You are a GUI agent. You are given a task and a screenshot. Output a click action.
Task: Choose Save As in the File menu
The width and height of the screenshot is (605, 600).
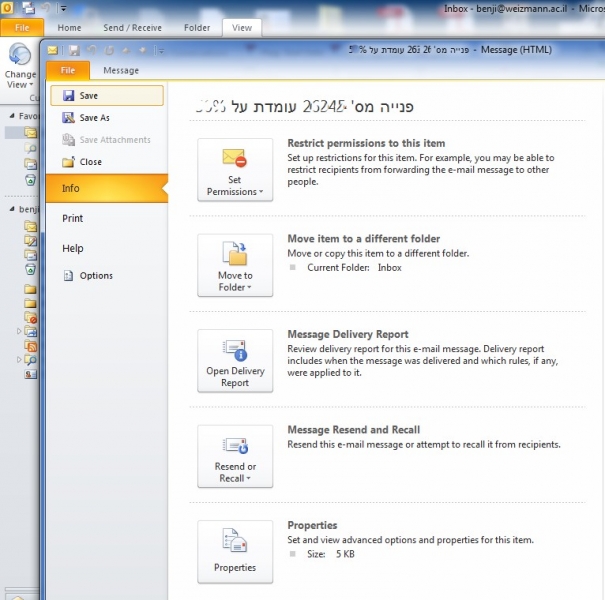94,118
